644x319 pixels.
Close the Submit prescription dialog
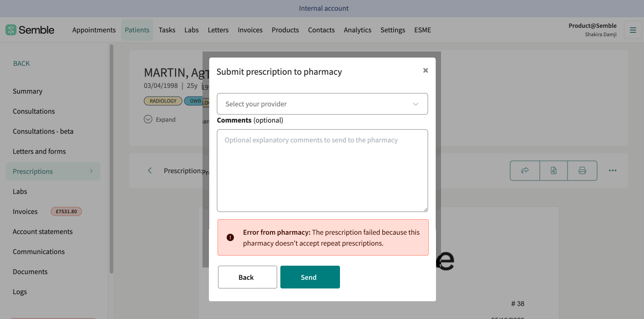pos(426,70)
